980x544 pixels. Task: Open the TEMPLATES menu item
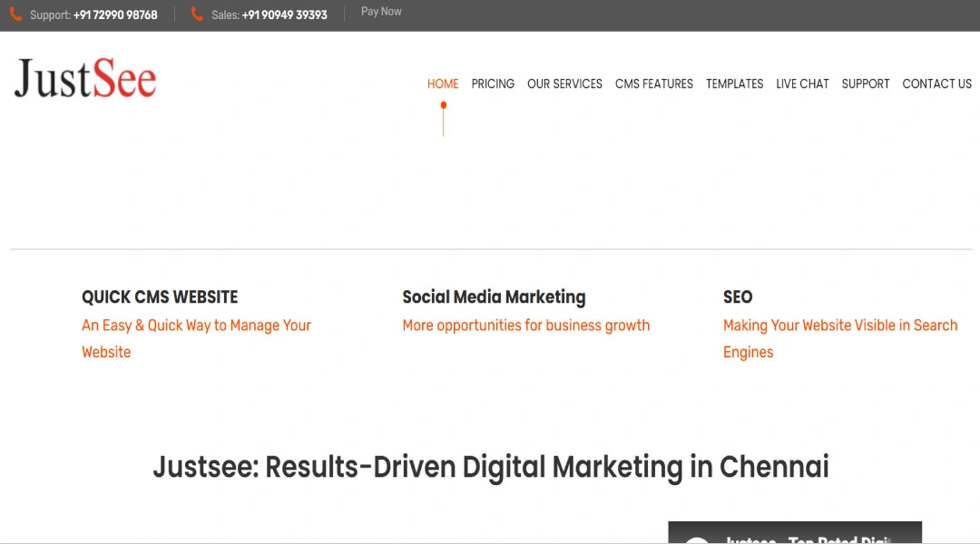pos(735,83)
